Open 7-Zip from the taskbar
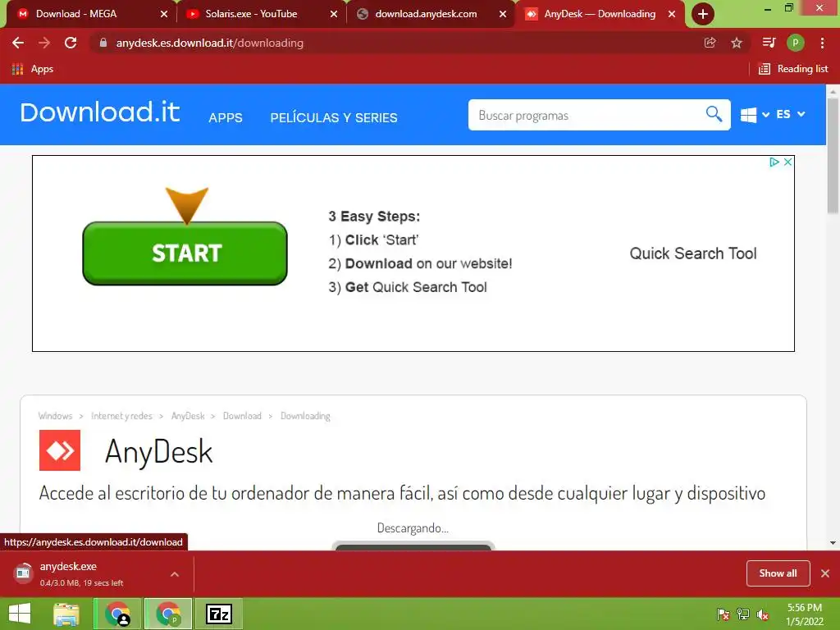Image resolution: width=840 pixels, height=630 pixels. pos(218,614)
